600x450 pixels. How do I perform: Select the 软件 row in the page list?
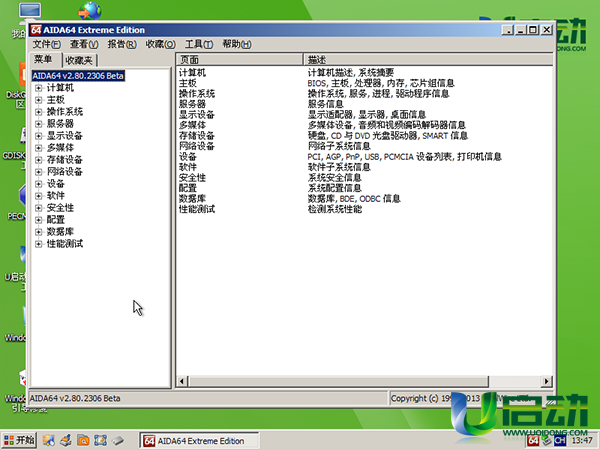(x=188, y=167)
